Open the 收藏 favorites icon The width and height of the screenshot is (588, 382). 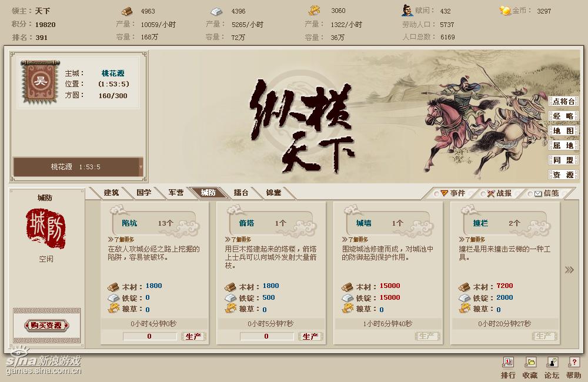[530, 363]
